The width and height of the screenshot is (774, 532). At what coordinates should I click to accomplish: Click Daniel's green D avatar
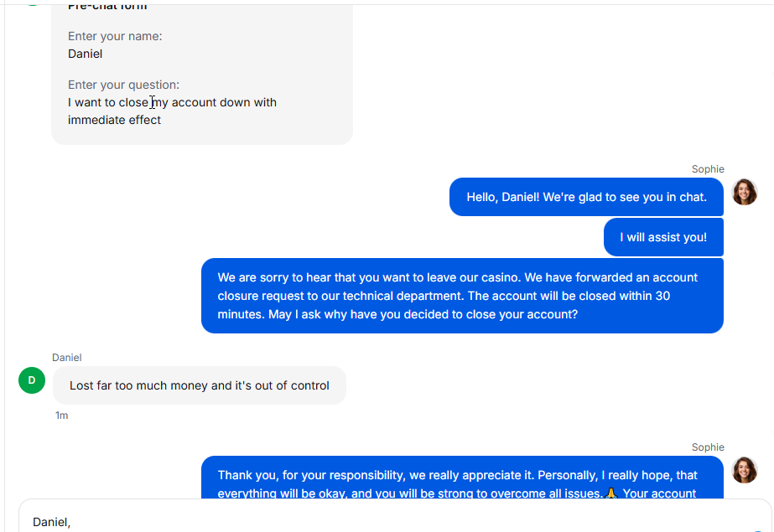coord(32,380)
